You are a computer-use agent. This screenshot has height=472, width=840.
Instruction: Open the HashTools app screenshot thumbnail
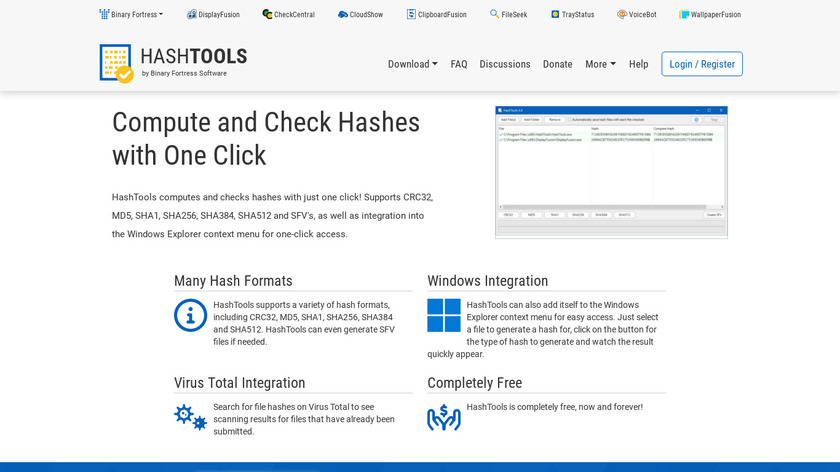[611, 172]
